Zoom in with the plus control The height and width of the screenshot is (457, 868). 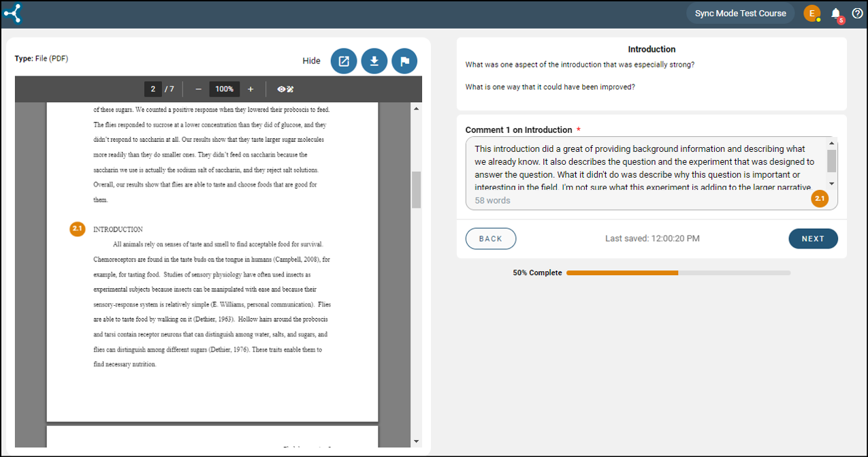(x=250, y=89)
